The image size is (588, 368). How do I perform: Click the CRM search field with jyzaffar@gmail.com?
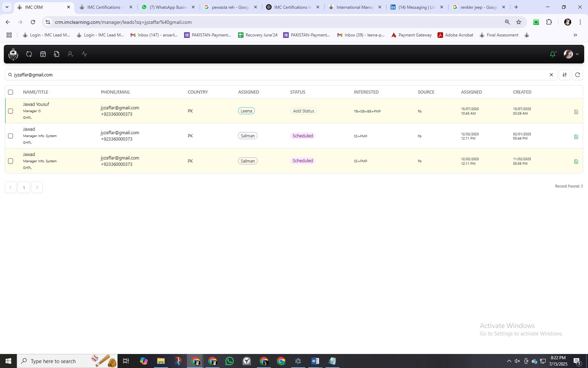tap(280, 75)
